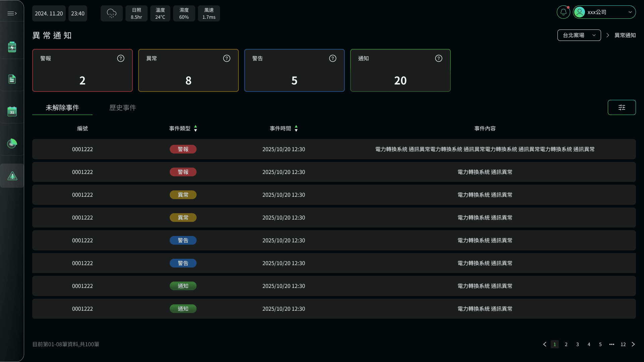
Task: Open the xxx公司 account dropdown
Action: pyautogui.click(x=604, y=12)
